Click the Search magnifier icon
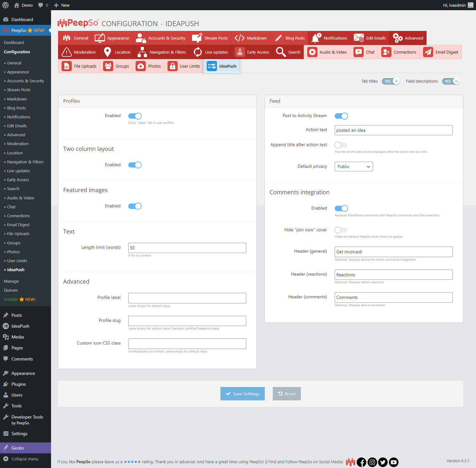Viewport: 476px width, 468px height. pos(281,52)
